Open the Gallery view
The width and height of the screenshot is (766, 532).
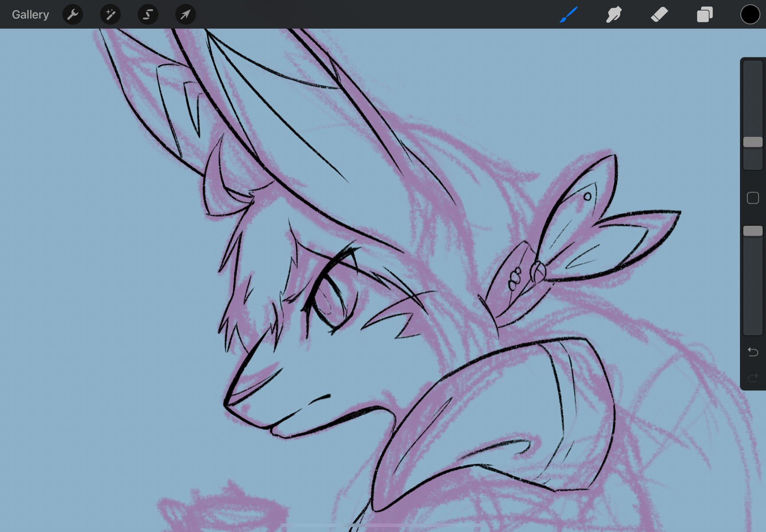[30, 15]
